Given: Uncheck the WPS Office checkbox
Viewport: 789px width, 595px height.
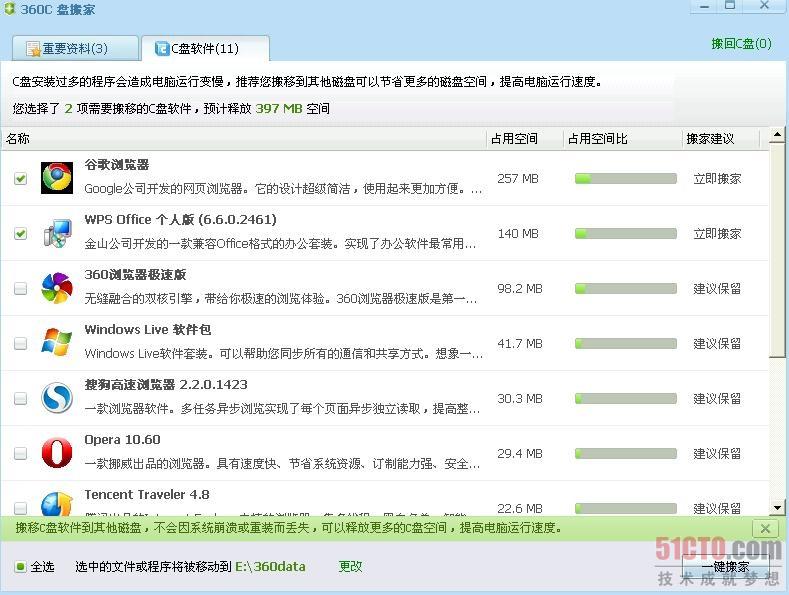Looking at the screenshot, I should (x=21, y=233).
